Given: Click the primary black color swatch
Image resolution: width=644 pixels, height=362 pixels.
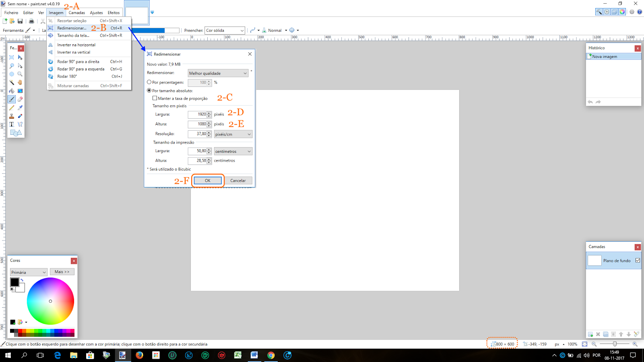Looking at the screenshot, I should [x=14, y=282].
